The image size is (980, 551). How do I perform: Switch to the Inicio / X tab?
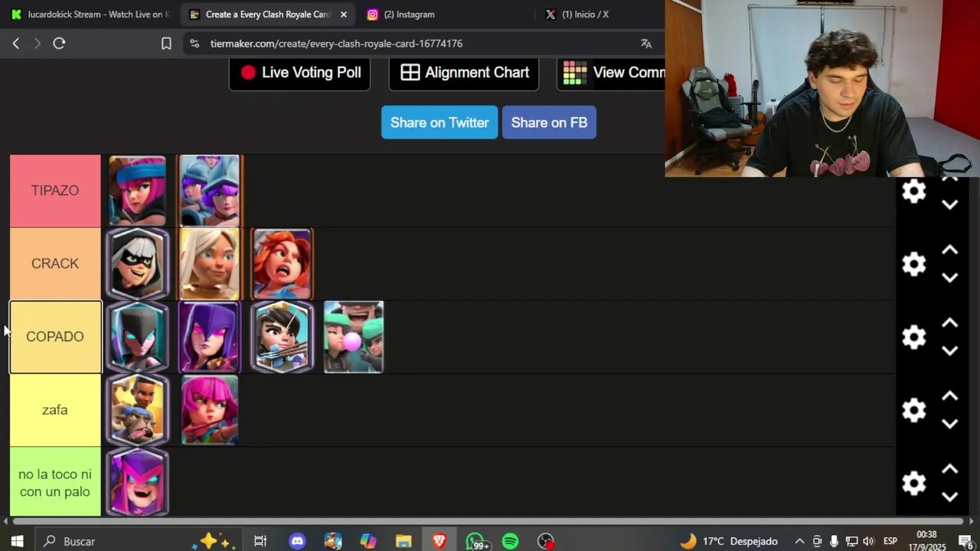(x=586, y=15)
